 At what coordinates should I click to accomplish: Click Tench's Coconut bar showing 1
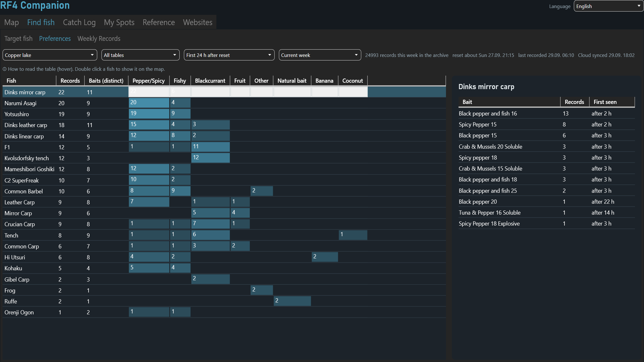(x=353, y=235)
